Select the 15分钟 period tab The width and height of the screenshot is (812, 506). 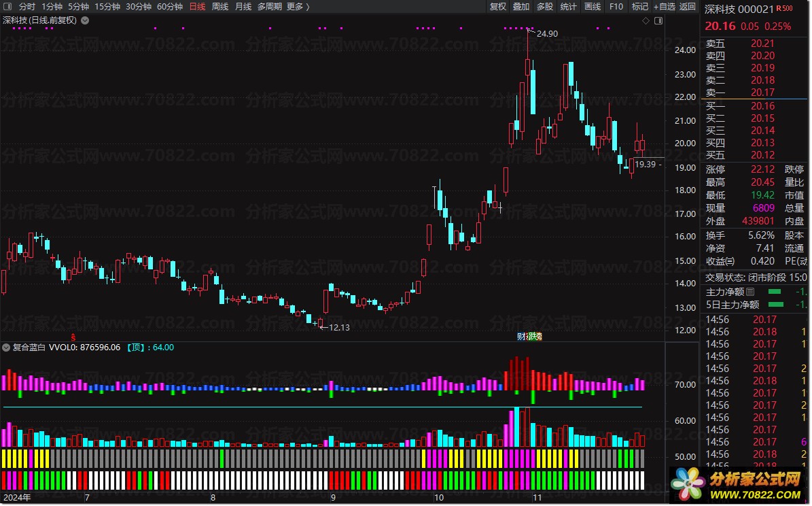point(107,7)
